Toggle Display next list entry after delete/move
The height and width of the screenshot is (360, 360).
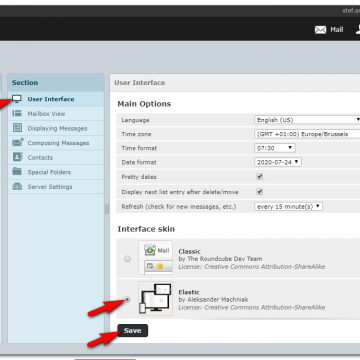[x=260, y=192]
